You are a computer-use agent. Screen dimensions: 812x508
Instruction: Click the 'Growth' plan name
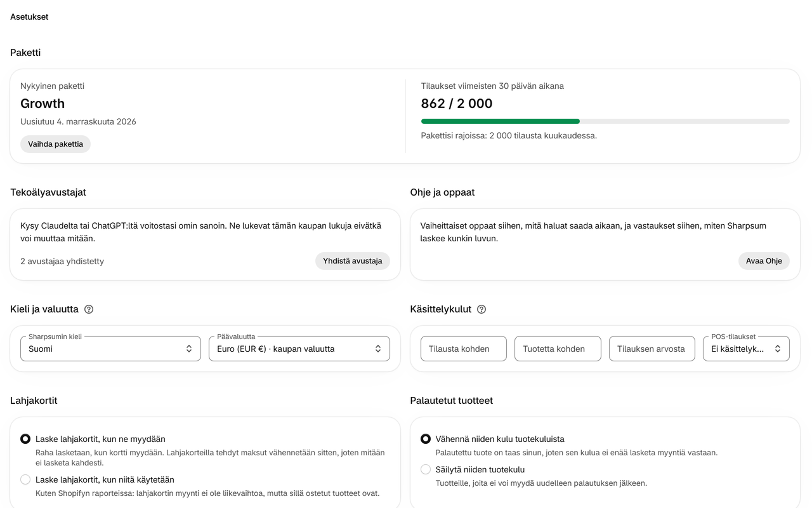coord(43,104)
